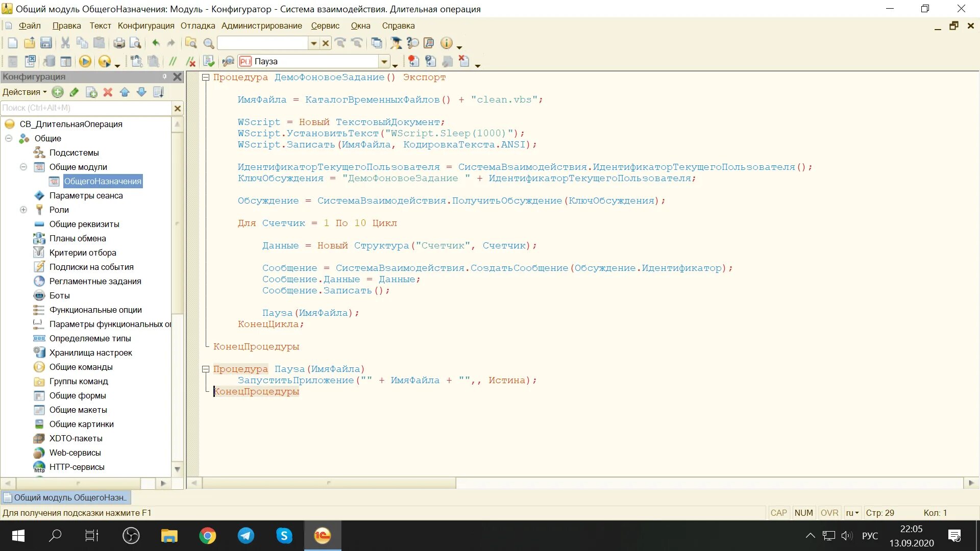Click the Search magnifier toolbar icon

[x=209, y=43]
